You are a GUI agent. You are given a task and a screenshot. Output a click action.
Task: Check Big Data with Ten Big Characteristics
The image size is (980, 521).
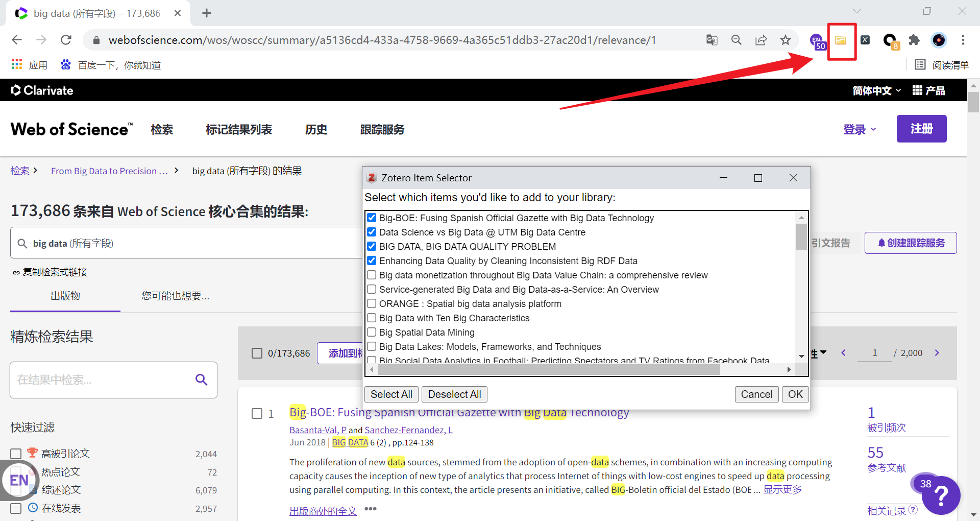click(372, 318)
